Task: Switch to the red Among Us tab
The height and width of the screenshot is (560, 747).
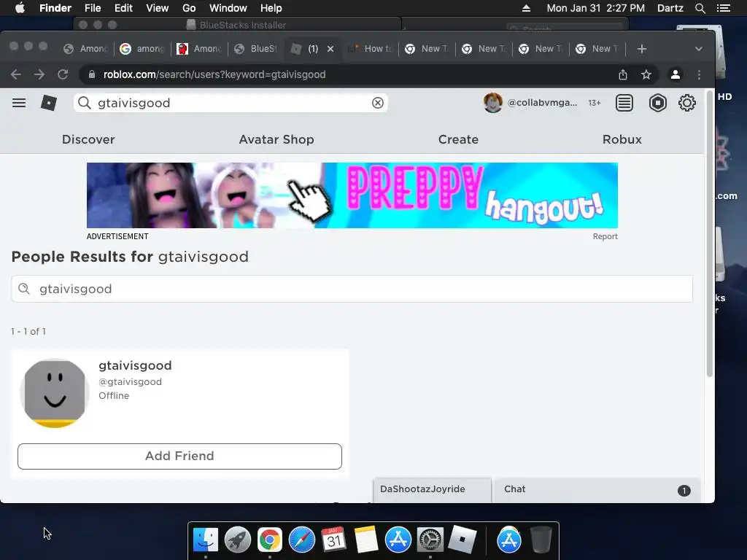Action: tap(198, 49)
